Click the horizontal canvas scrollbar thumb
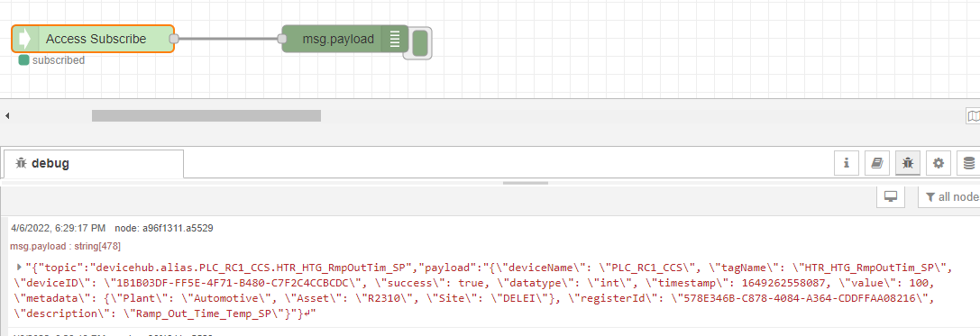 206,115
